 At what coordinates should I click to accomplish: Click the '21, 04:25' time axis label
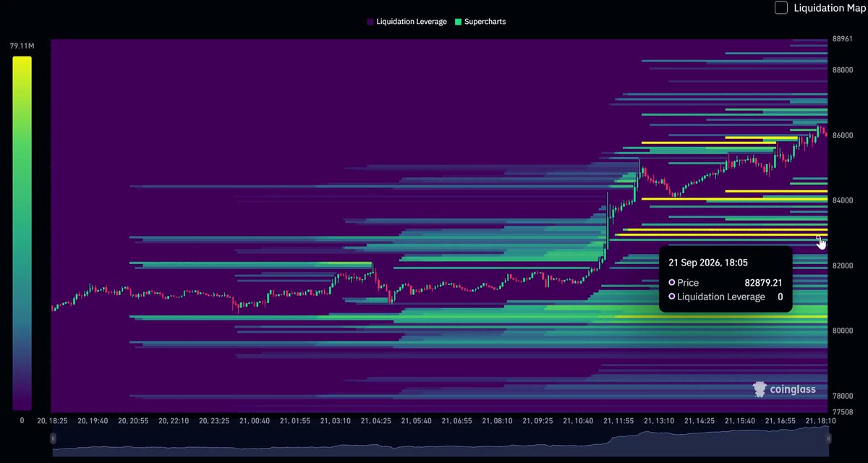(376, 420)
